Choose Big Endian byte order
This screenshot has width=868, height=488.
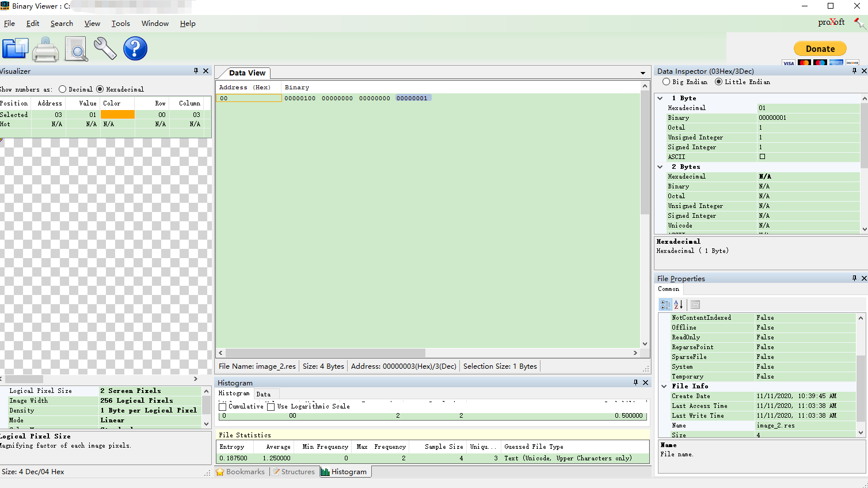tap(666, 82)
